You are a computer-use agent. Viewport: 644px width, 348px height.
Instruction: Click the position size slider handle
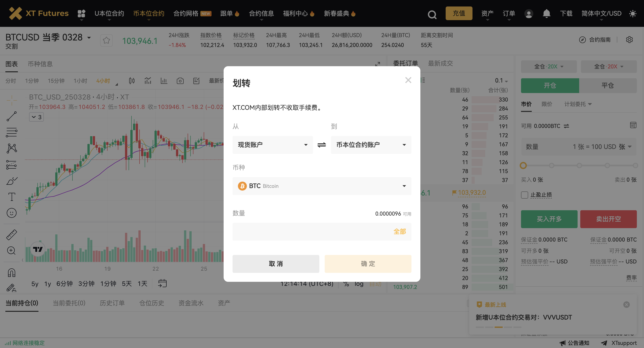click(x=523, y=165)
